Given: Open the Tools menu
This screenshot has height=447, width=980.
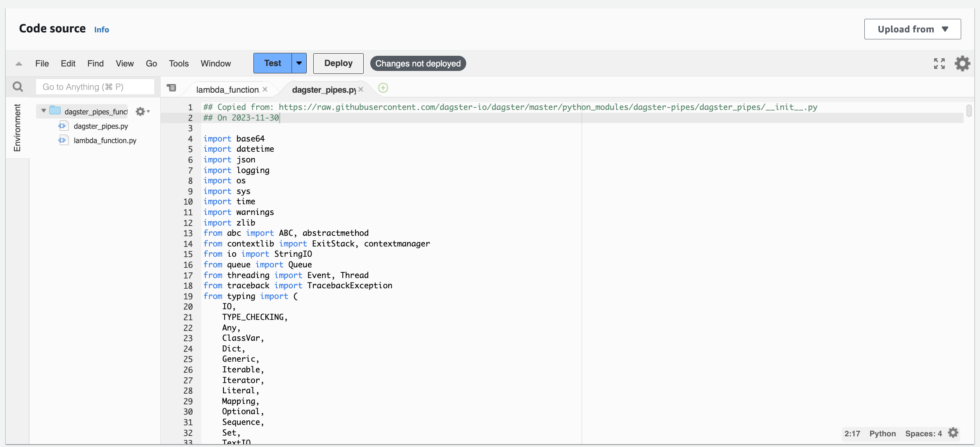Looking at the screenshot, I should point(178,63).
